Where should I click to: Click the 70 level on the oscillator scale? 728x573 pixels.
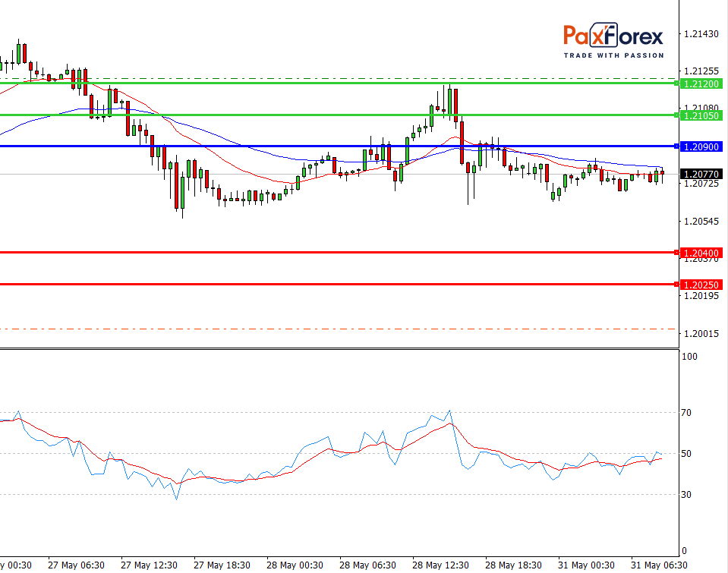[x=689, y=413]
